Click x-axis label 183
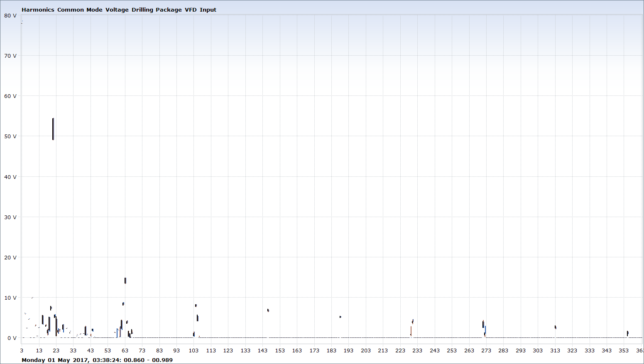 coord(331,350)
